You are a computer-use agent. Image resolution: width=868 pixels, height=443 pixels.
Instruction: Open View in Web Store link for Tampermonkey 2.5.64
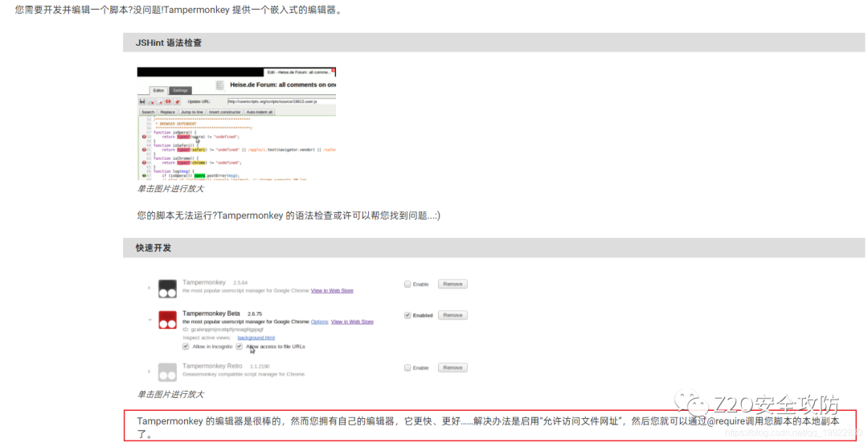tap(332, 291)
